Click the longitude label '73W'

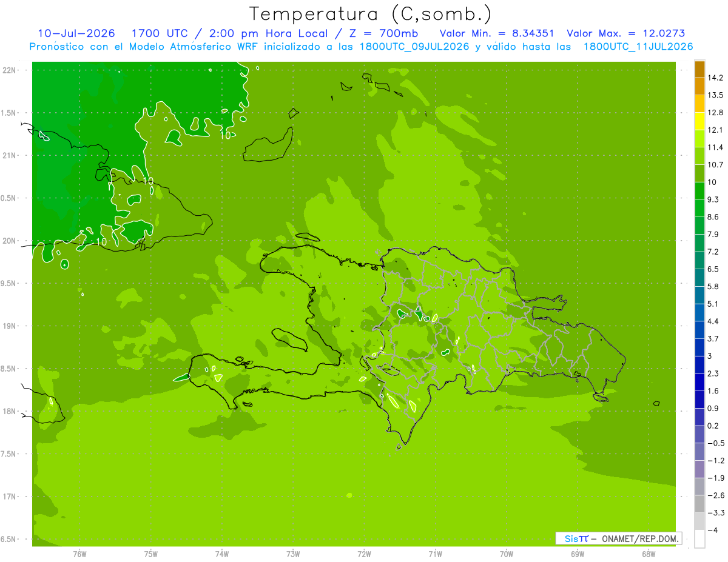pyautogui.click(x=292, y=554)
